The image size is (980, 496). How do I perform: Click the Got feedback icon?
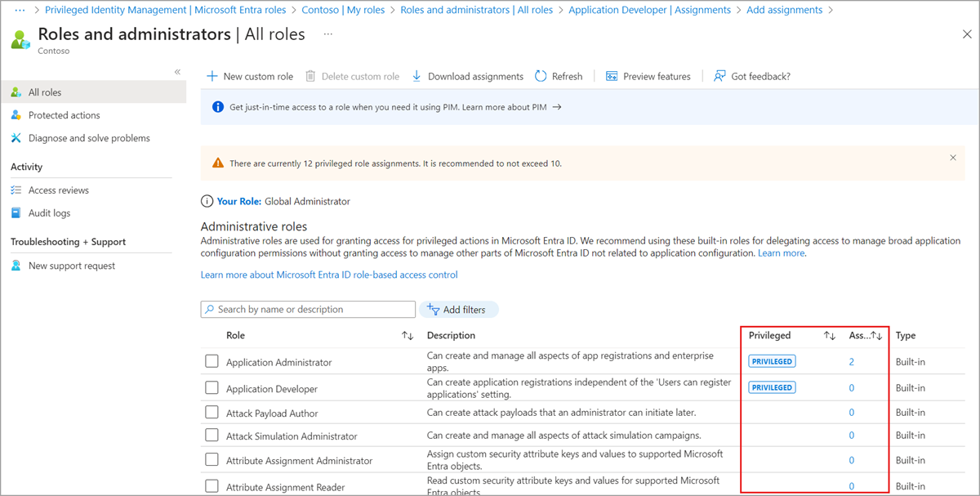coord(719,76)
